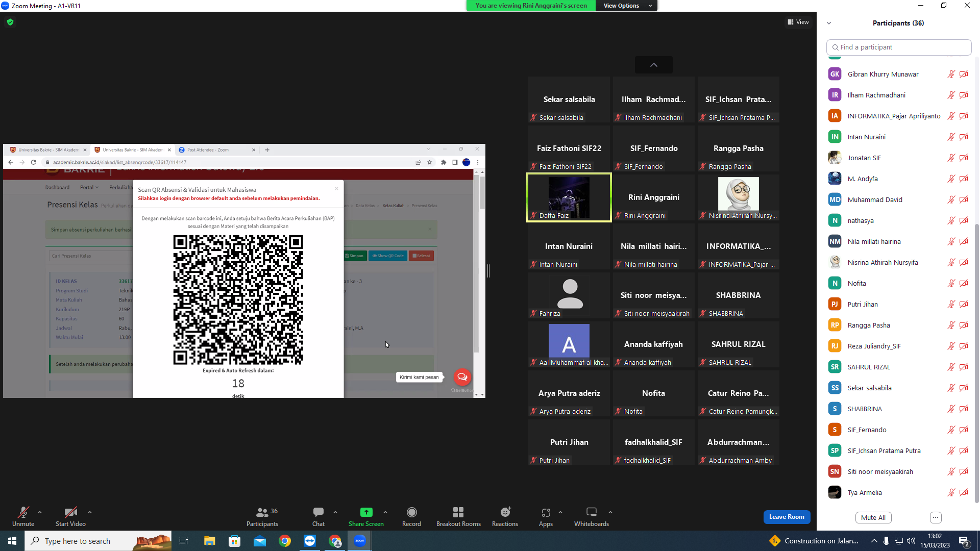The height and width of the screenshot is (551, 980).
Task: Open the notification center icon
Action: pyautogui.click(x=965, y=541)
